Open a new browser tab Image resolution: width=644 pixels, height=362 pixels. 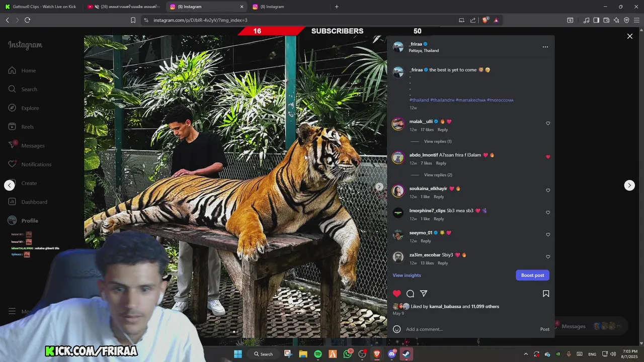click(337, 7)
